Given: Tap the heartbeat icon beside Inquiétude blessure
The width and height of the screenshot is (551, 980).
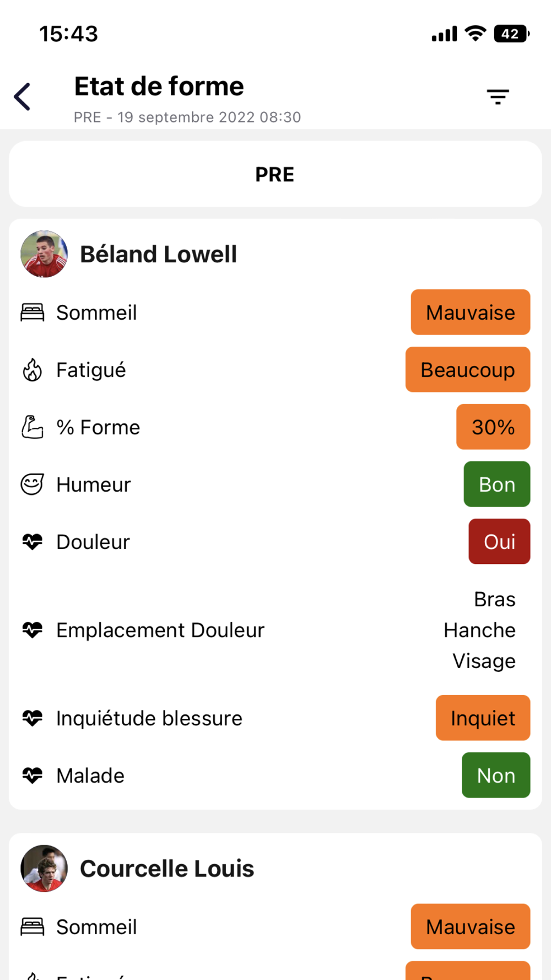Looking at the screenshot, I should [x=33, y=718].
